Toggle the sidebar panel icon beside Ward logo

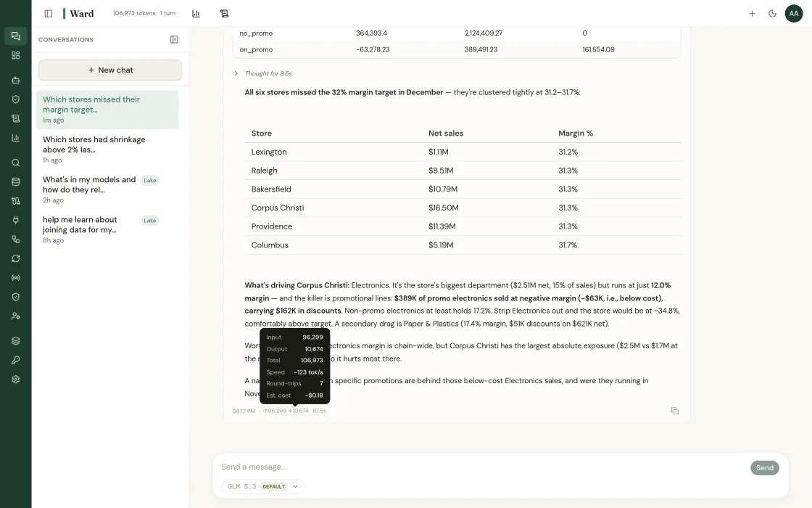click(x=48, y=14)
